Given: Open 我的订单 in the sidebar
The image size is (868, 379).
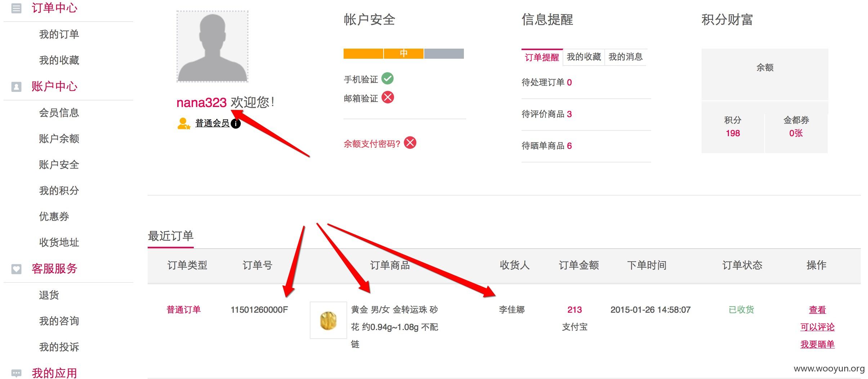Looking at the screenshot, I should click(59, 34).
